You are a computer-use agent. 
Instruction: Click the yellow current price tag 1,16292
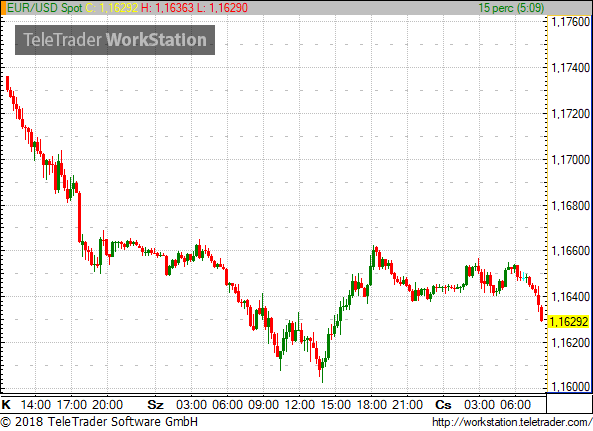point(568,322)
